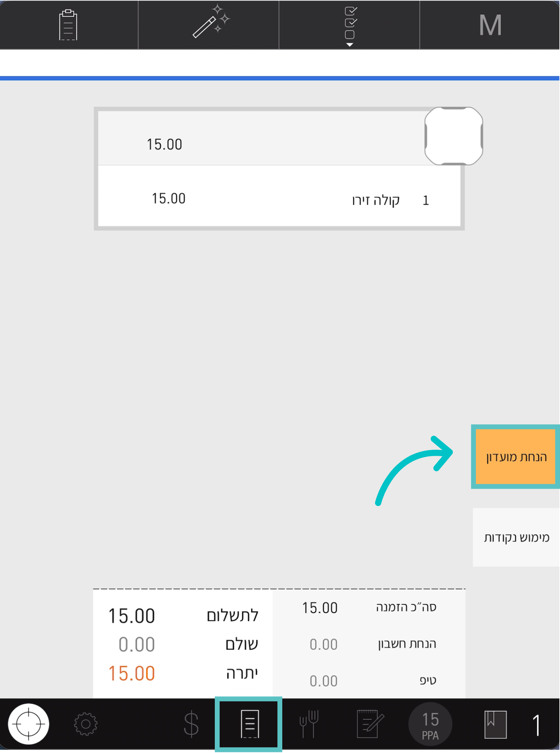Open the dollar payment tab
560x753 pixels.
(x=191, y=724)
